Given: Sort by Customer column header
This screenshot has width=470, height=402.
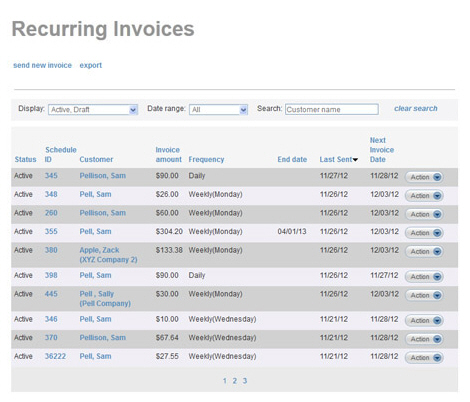Looking at the screenshot, I should point(96,160).
